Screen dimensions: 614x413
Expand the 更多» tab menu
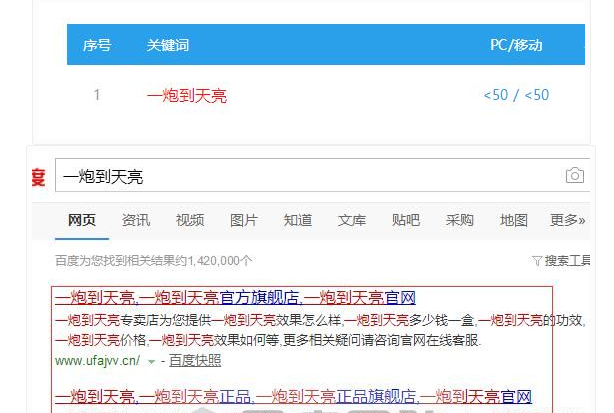567,220
